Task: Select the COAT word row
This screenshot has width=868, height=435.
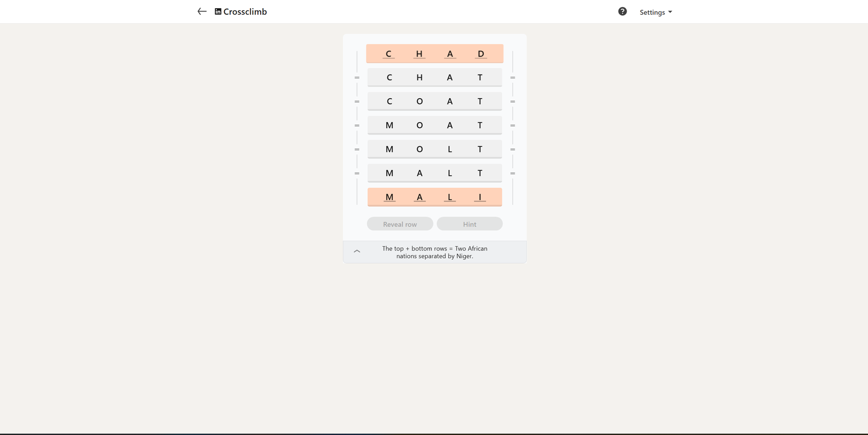Action: 435,101
